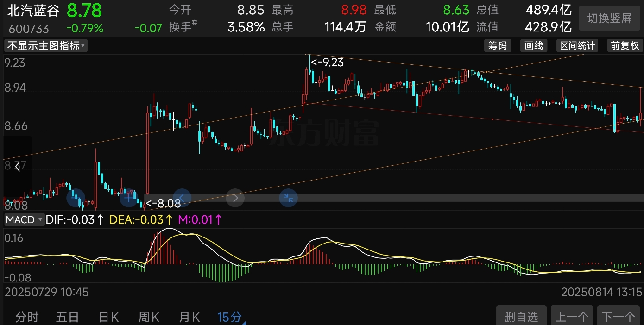Click the yellow DEA:-0.03 readout
This screenshot has height=325, width=644.
point(141,219)
